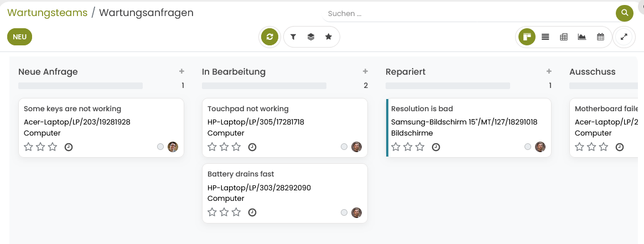Toggle kanban state circle on Touchpad card
The image size is (644, 244).
[344, 147]
